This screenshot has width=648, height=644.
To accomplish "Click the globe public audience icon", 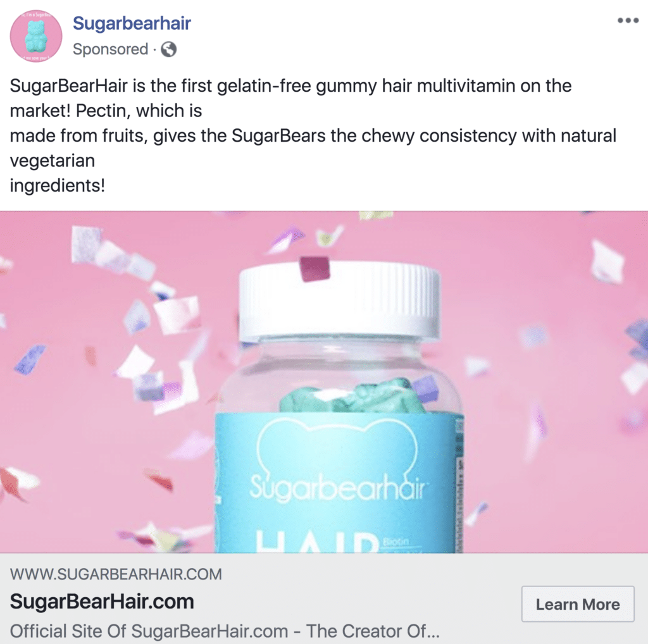I will [x=168, y=49].
